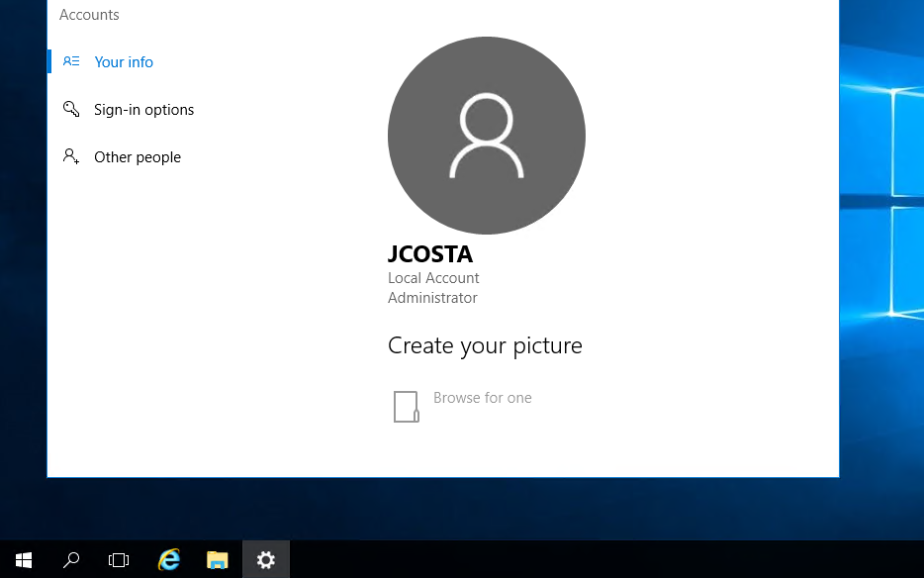Click the Your info person-card icon
This screenshot has height=578, width=924.
coord(71,61)
